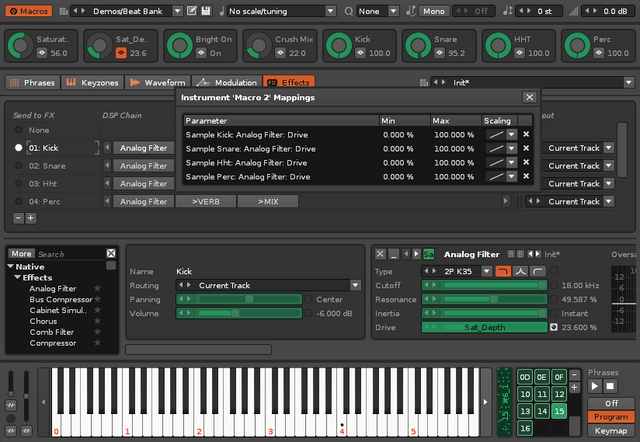640x442 pixels.
Task: Clear the effects search box
Action: click(111, 254)
